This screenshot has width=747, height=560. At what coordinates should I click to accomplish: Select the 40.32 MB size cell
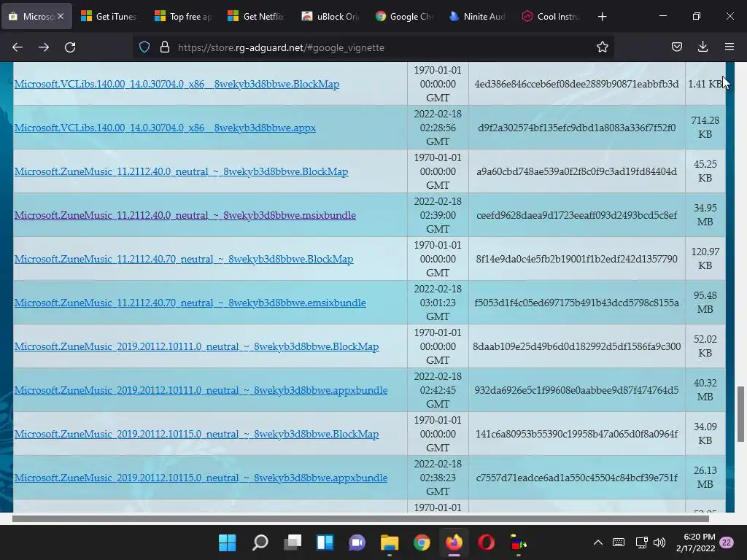pos(705,390)
